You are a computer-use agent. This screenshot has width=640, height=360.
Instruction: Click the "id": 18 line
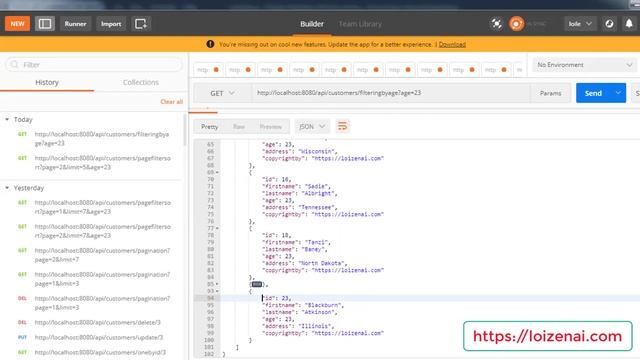click(277, 235)
